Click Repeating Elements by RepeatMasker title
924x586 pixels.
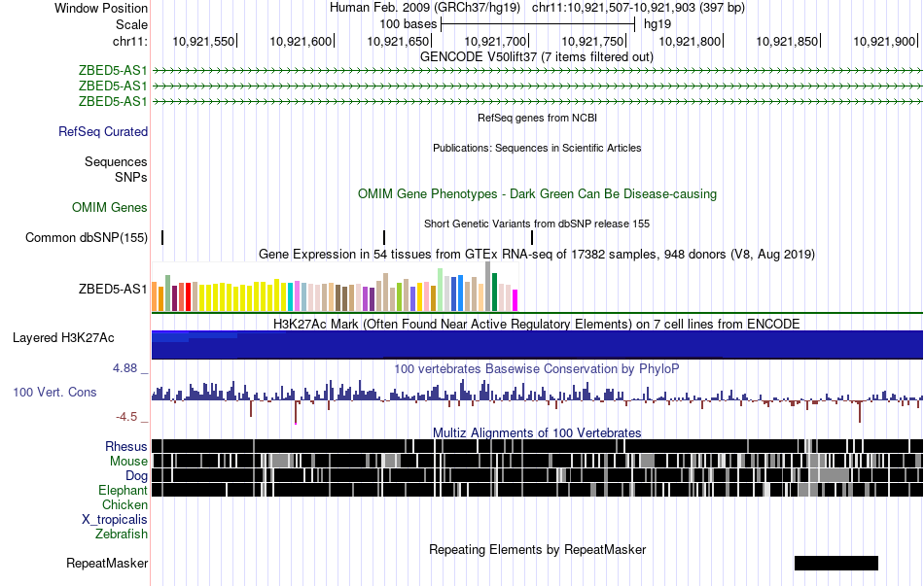(x=538, y=549)
